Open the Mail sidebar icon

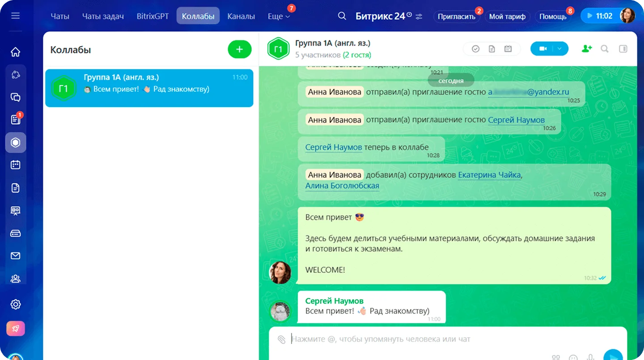pyautogui.click(x=16, y=256)
